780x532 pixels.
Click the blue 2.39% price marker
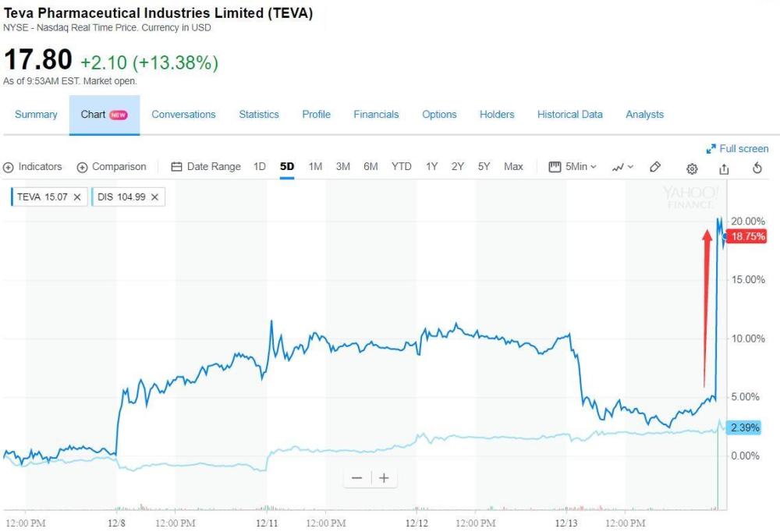(x=743, y=427)
